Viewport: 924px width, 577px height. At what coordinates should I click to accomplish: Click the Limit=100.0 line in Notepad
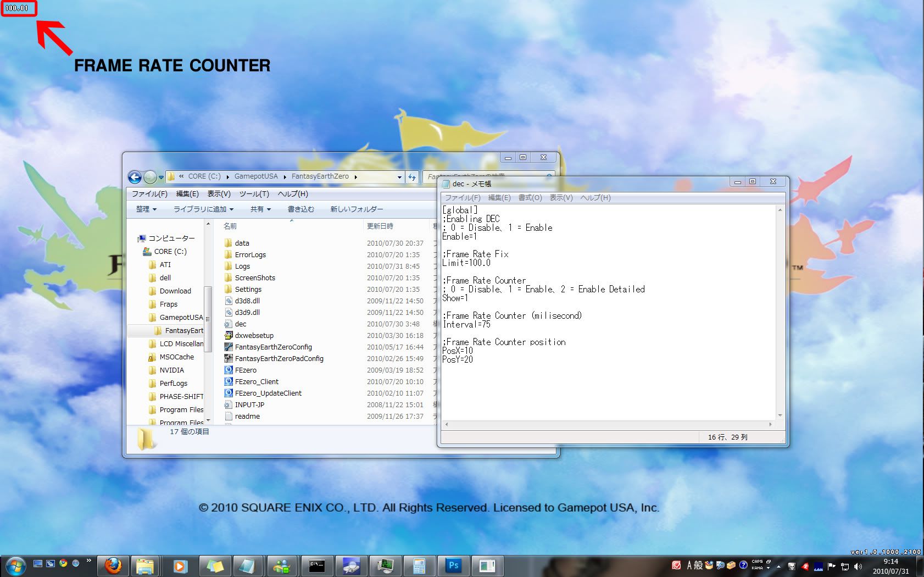point(466,263)
